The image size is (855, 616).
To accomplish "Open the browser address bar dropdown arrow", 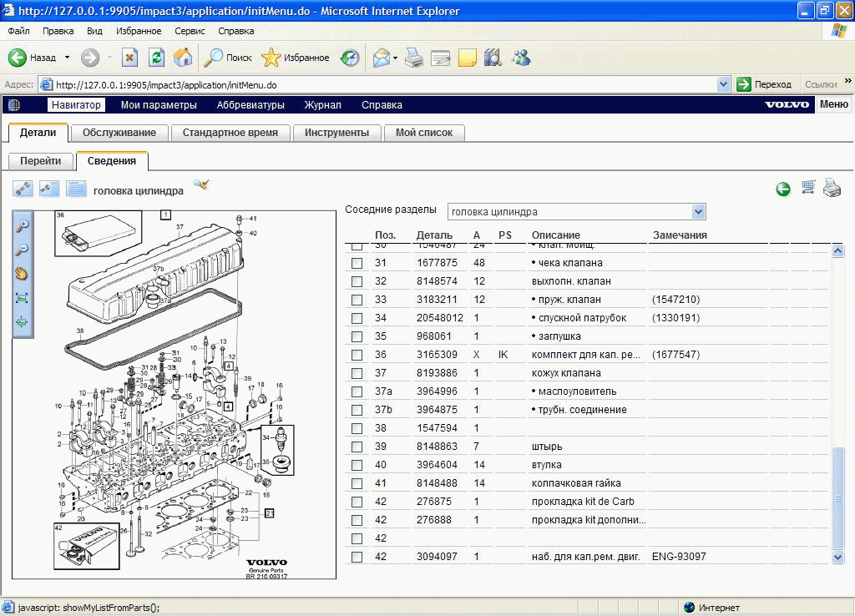I will [x=724, y=84].
